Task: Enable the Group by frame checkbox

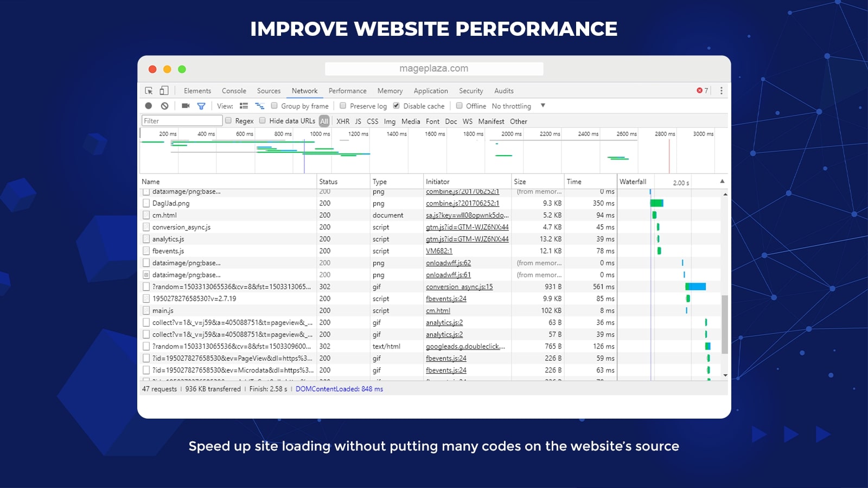Action: pyautogui.click(x=275, y=106)
